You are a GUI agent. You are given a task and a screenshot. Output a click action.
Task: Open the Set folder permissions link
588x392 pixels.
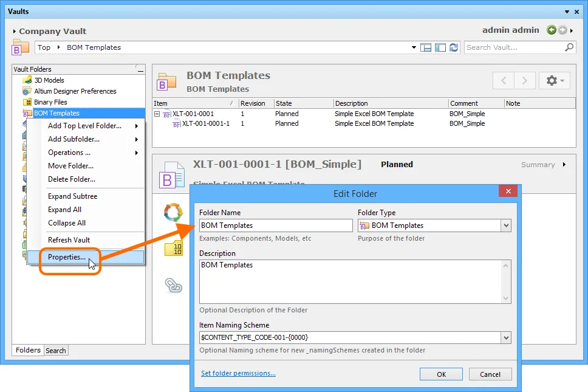[238, 373]
